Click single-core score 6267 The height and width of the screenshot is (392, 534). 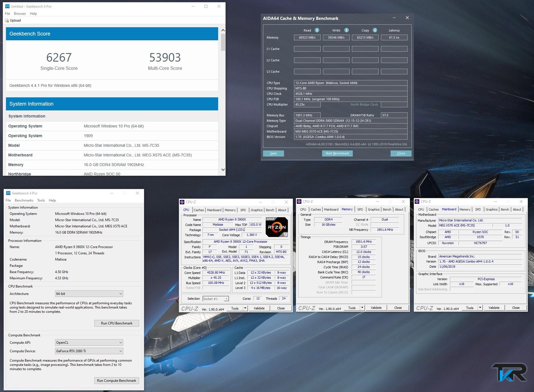coord(59,58)
